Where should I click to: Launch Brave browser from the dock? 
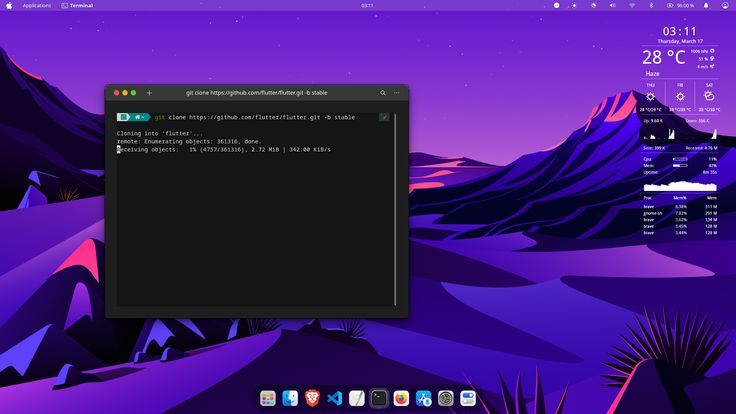(x=312, y=399)
